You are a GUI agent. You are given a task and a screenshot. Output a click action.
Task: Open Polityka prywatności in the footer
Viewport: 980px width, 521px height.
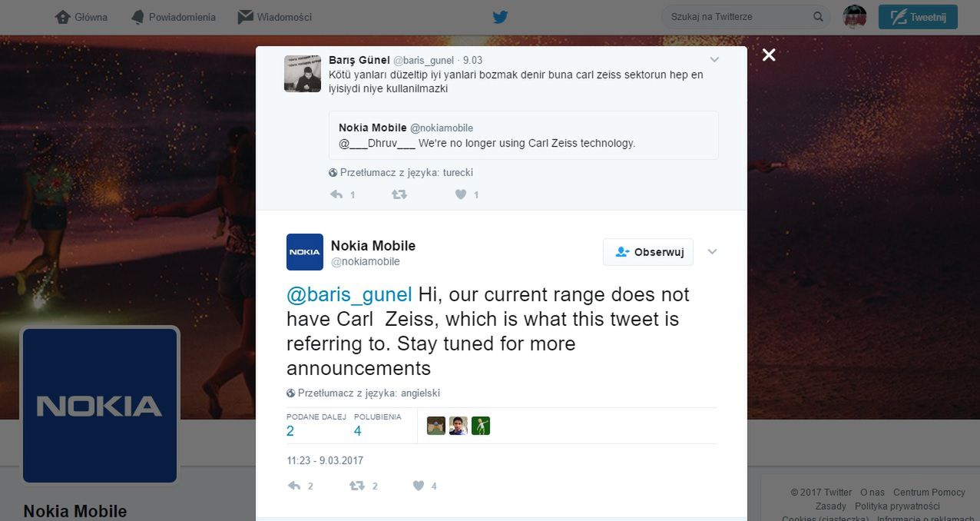click(897, 506)
